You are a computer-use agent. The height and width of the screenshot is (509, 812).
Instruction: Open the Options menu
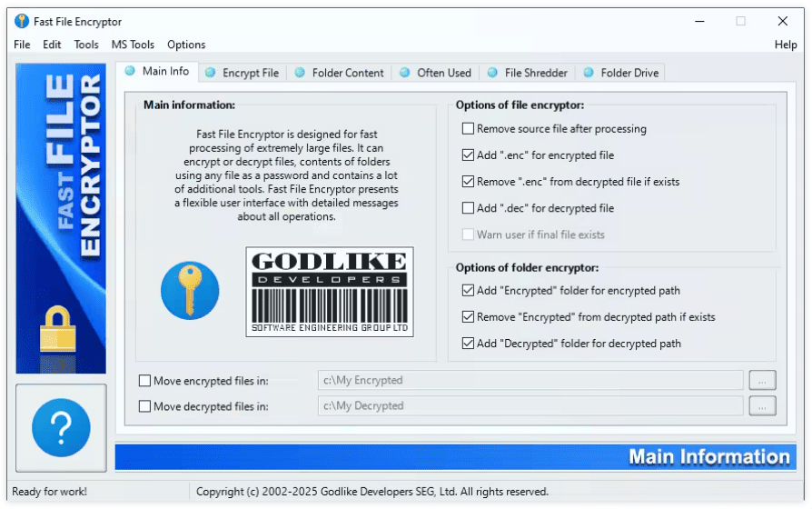(186, 45)
